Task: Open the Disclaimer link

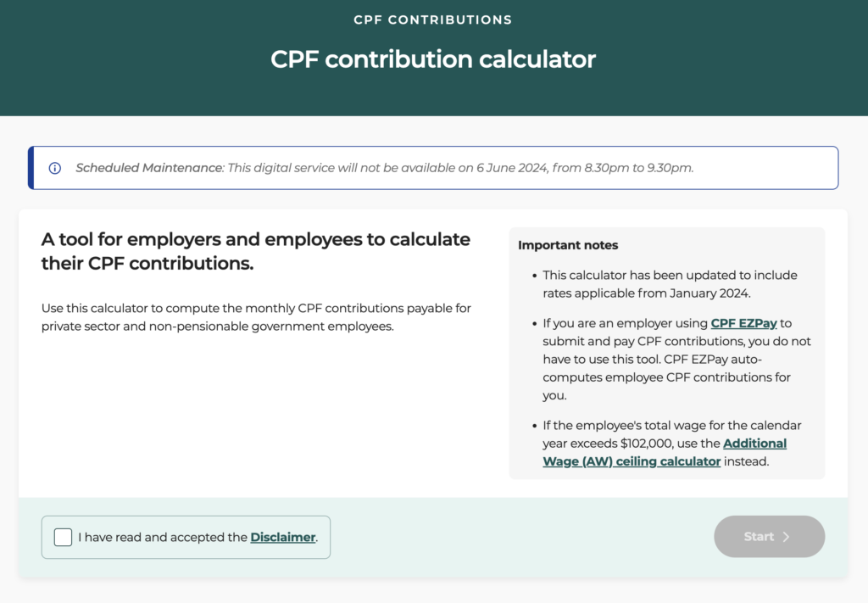Action: click(x=282, y=537)
